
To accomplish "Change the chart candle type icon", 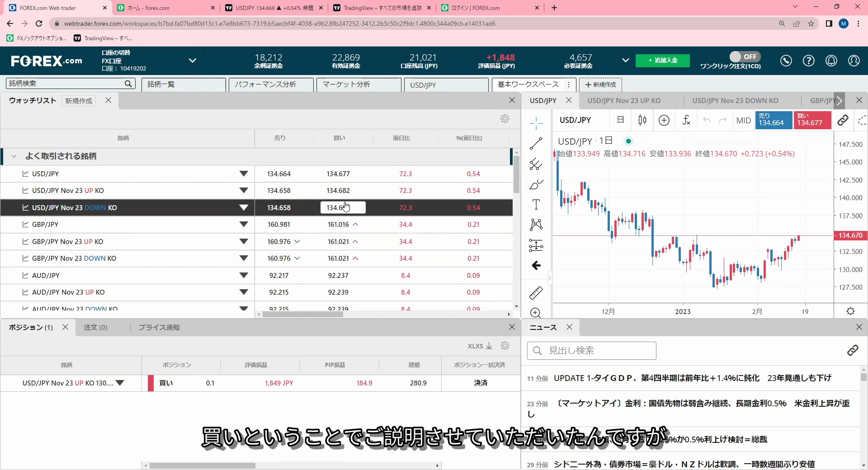I will click(x=642, y=120).
